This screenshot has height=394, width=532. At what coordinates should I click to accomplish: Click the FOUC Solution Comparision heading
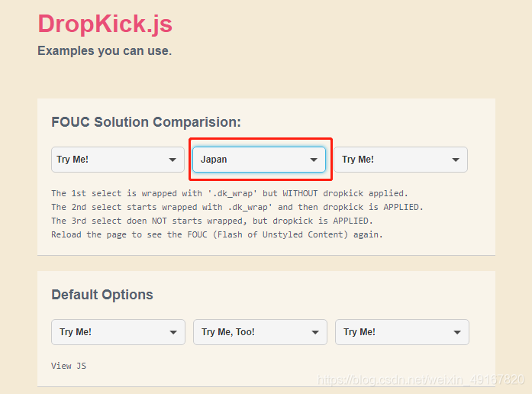tap(147, 122)
